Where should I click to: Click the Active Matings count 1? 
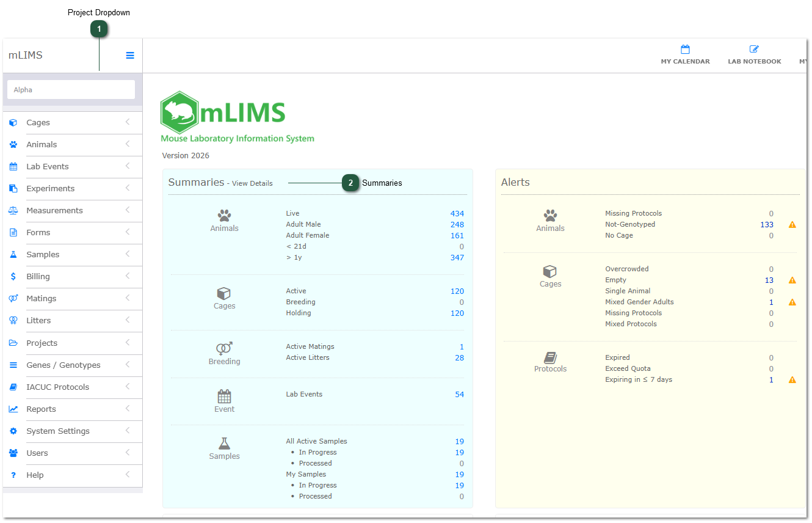tap(462, 347)
